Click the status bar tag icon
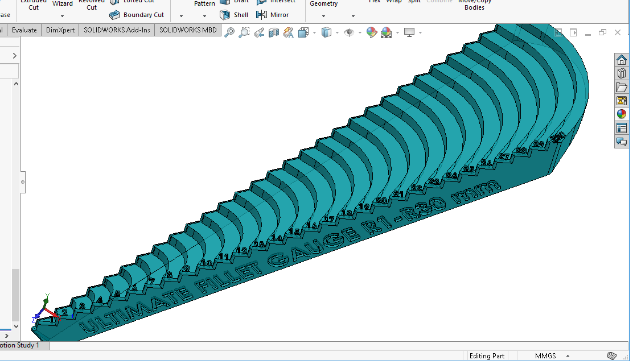This screenshot has width=641, height=364. tap(611, 356)
